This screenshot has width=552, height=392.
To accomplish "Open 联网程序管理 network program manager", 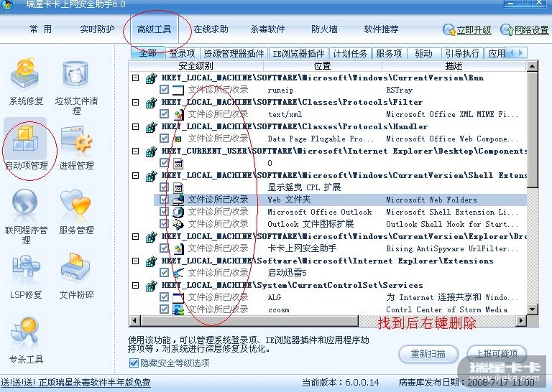I will point(26,216).
